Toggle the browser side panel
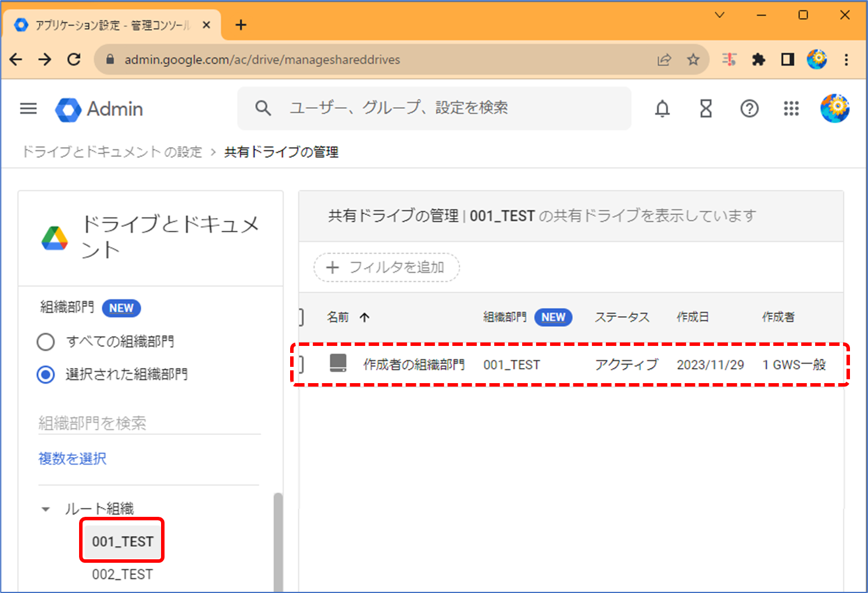The image size is (868, 593). click(x=788, y=59)
